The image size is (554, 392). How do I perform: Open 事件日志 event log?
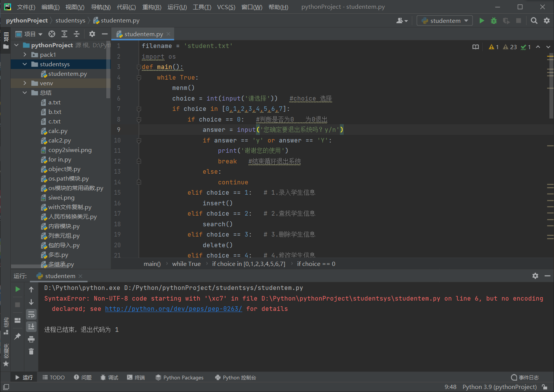(525, 378)
